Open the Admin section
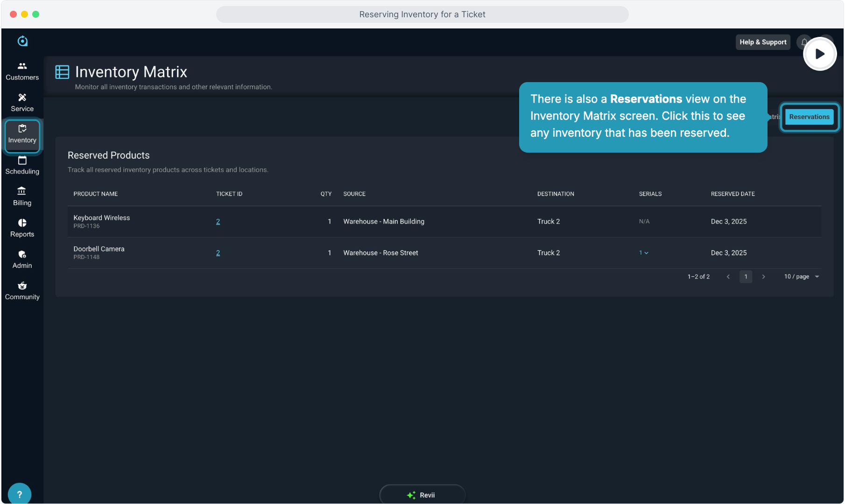The height and width of the screenshot is (504, 845). pos(22,259)
